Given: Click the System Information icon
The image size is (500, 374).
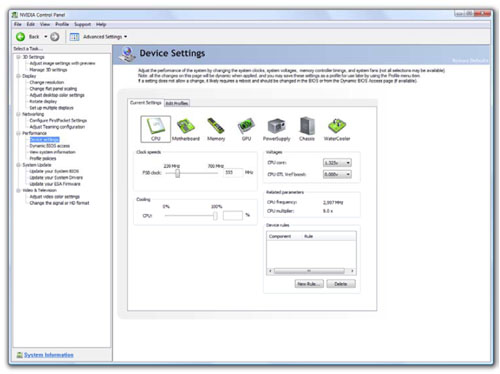Looking at the screenshot, I should [19, 355].
